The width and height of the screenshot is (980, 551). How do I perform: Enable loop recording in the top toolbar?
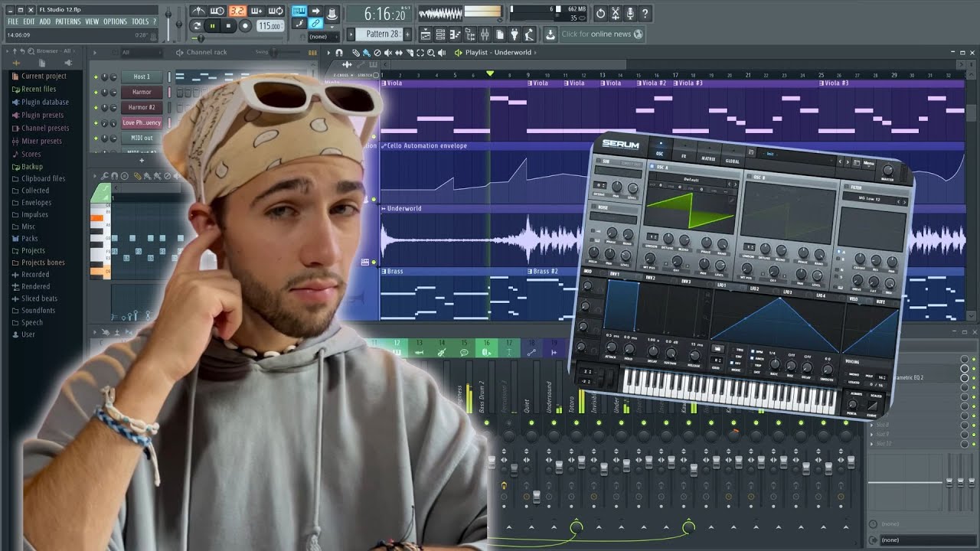pos(276,11)
